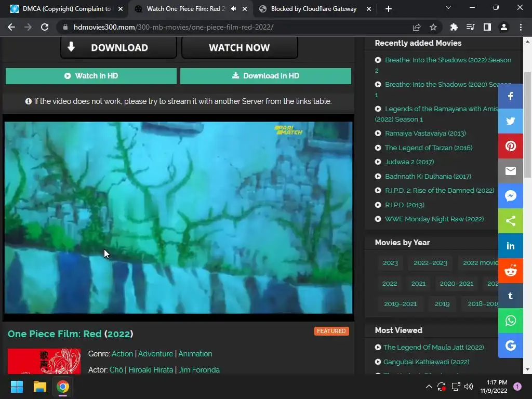Share this page on WhatsApp

[510, 321]
